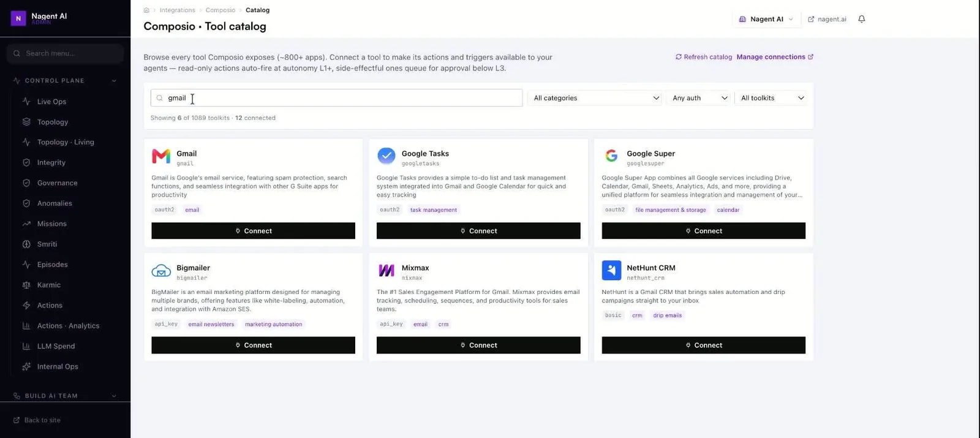Focus the Search menu field
980x438 pixels.
65,53
